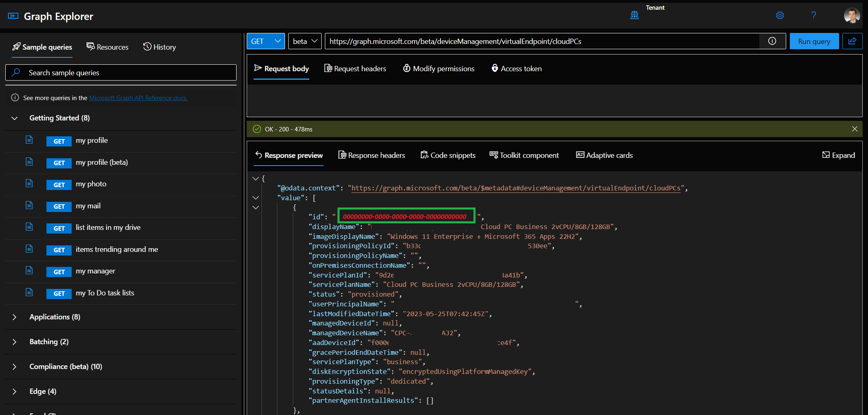Click the Run query button
The height and width of the screenshot is (415, 868).
point(814,41)
